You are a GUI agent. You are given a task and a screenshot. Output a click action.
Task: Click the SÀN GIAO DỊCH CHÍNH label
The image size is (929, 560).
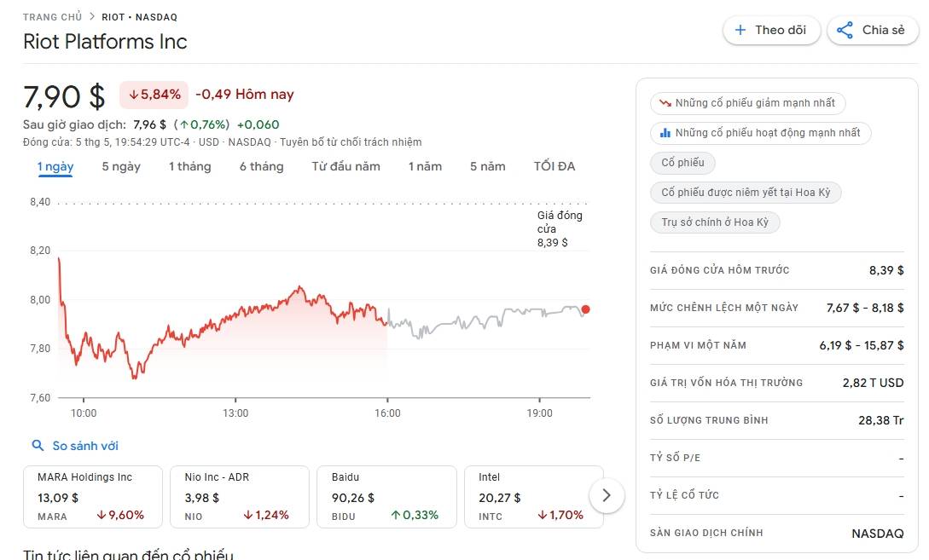[706, 533]
